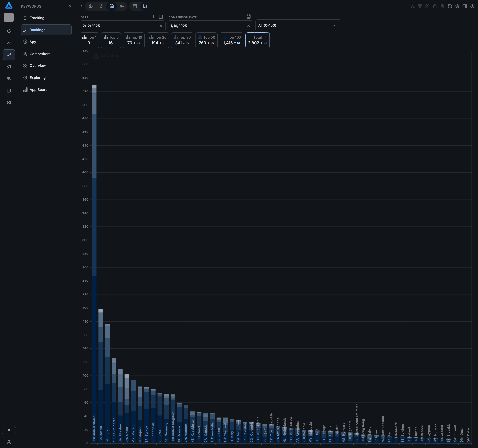Open the All (0-100) range dropdown
The image size is (478, 448).
[x=298, y=25]
